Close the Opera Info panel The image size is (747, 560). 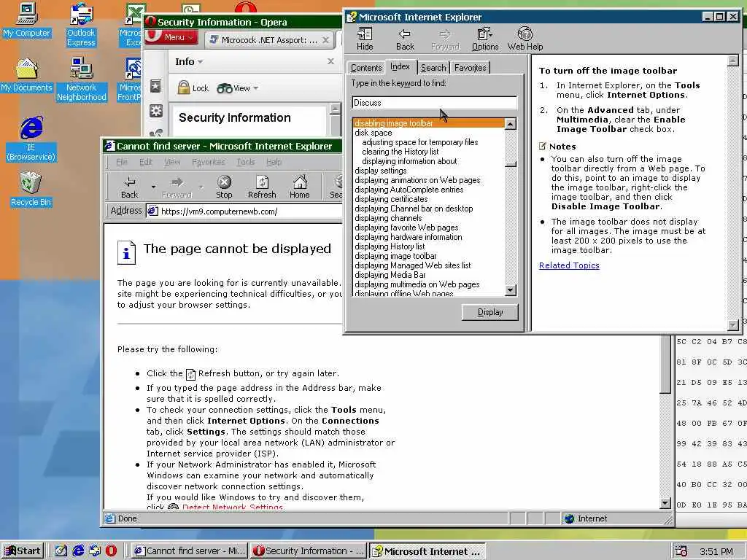330,61
